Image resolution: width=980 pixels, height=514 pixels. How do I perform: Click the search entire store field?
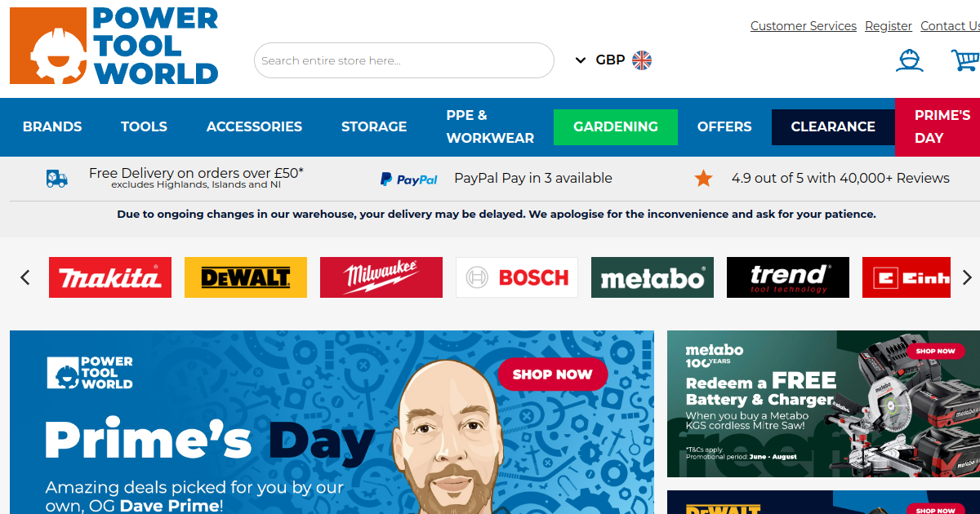(404, 60)
